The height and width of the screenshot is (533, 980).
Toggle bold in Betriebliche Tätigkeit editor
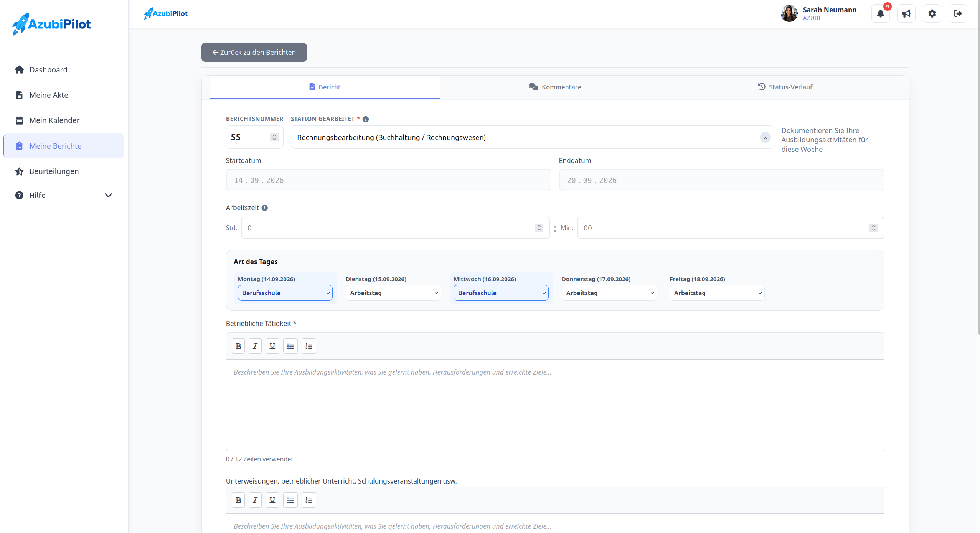(238, 346)
